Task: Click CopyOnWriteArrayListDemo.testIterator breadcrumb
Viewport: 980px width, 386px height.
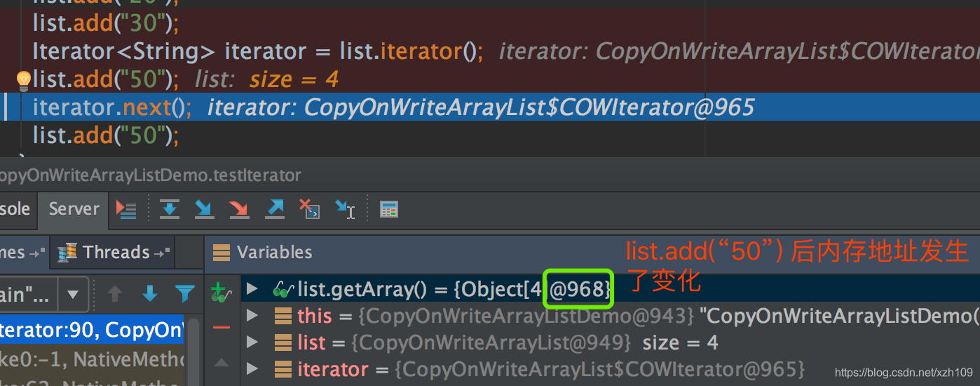Action: click(151, 175)
